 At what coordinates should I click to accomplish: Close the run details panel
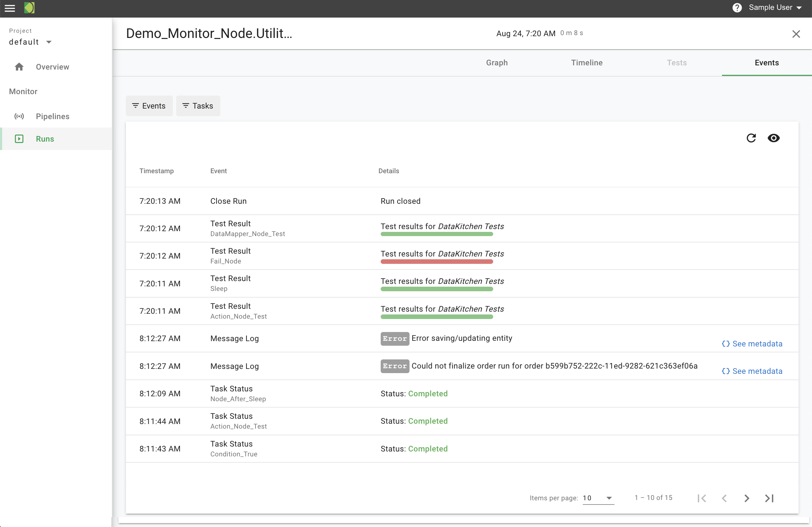click(796, 34)
